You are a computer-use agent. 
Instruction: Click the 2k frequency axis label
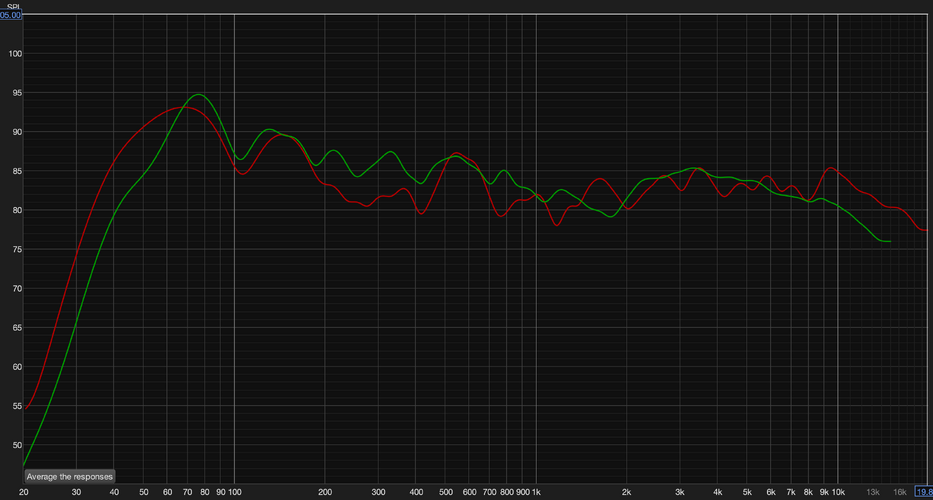click(x=627, y=492)
